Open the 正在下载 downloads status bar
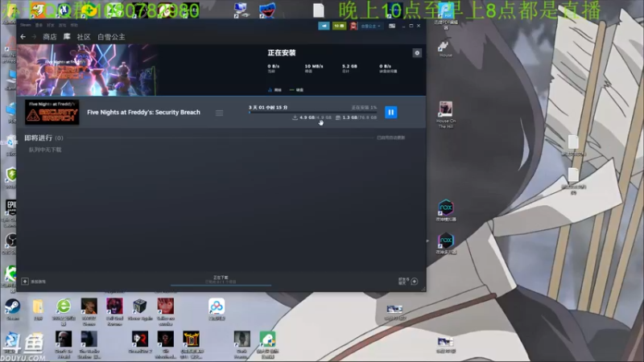This screenshot has width=644, height=362. click(221, 280)
